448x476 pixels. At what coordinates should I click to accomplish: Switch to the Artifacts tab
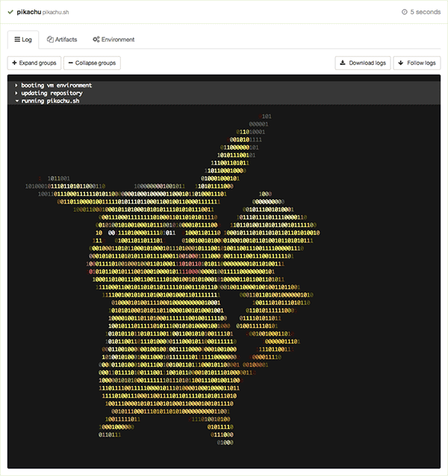tap(62, 40)
